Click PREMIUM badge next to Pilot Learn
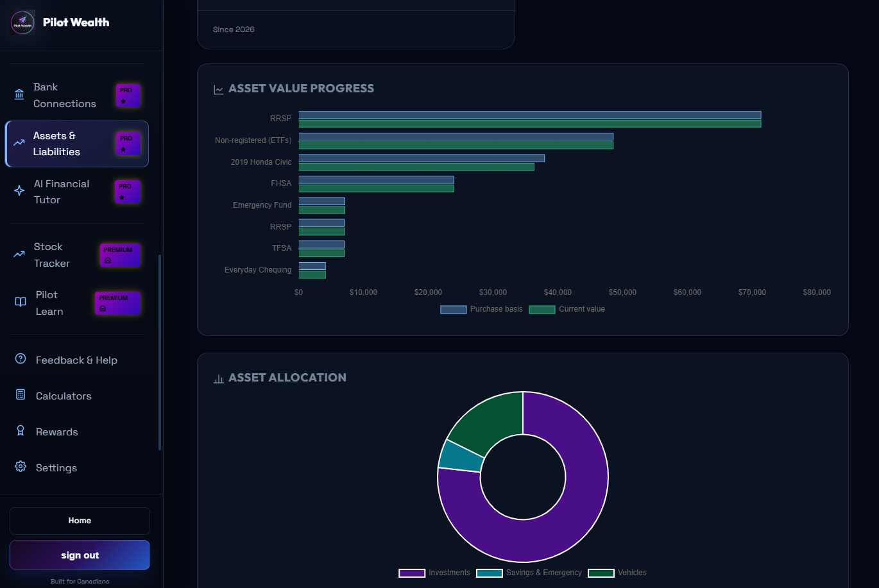This screenshot has width=879, height=588. (x=117, y=303)
